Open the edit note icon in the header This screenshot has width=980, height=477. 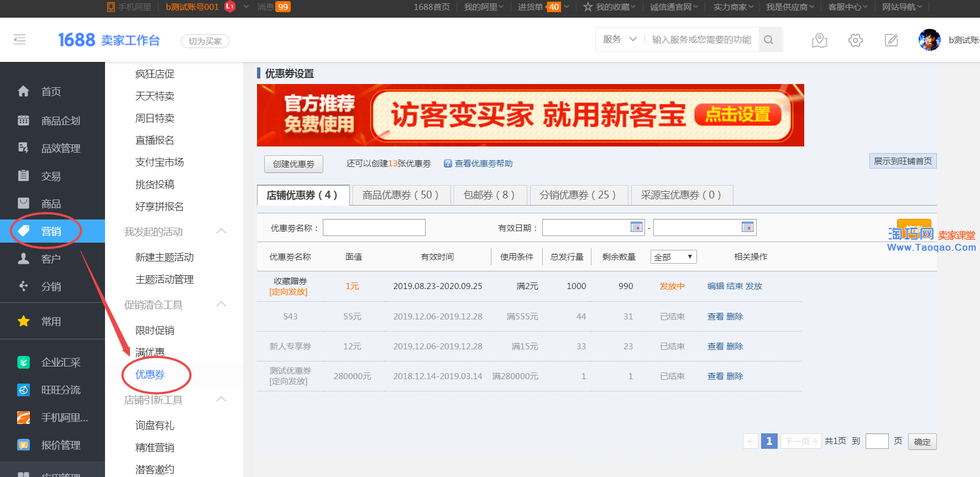[x=891, y=40]
